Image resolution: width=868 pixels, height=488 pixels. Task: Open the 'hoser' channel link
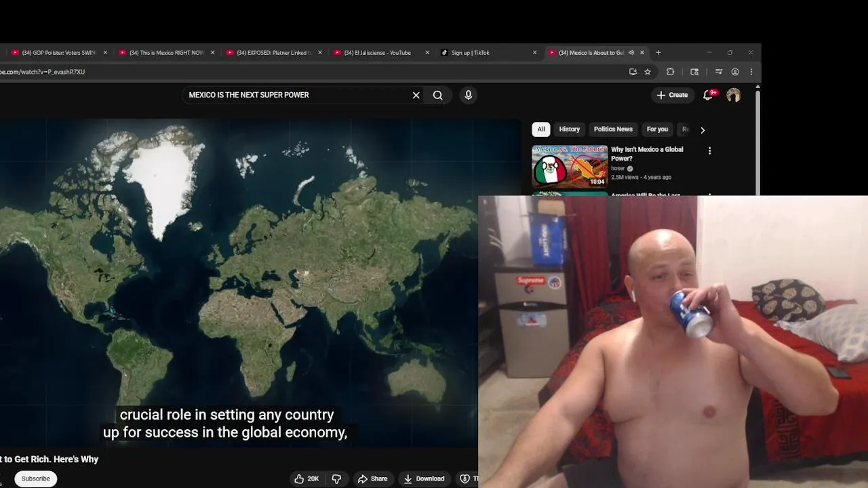[618, 169]
